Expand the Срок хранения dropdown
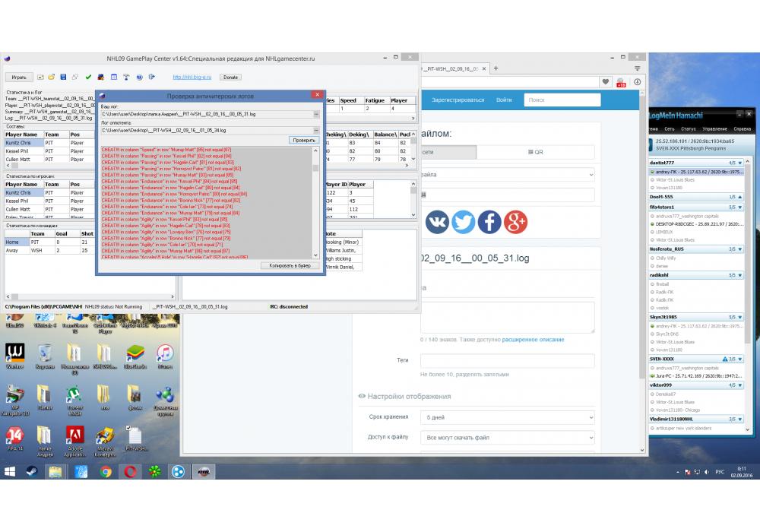This screenshot has width=760, height=532. [508, 417]
